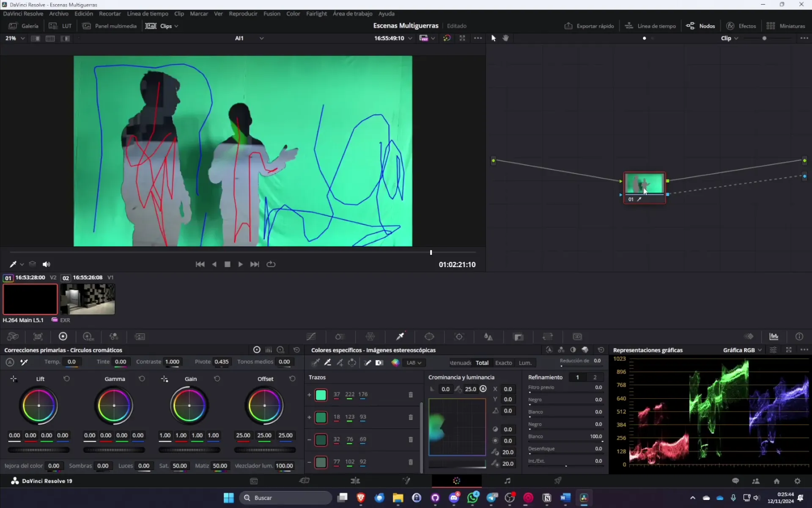
Task: Expand the 21% zoom dropdown
Action: 23,38
